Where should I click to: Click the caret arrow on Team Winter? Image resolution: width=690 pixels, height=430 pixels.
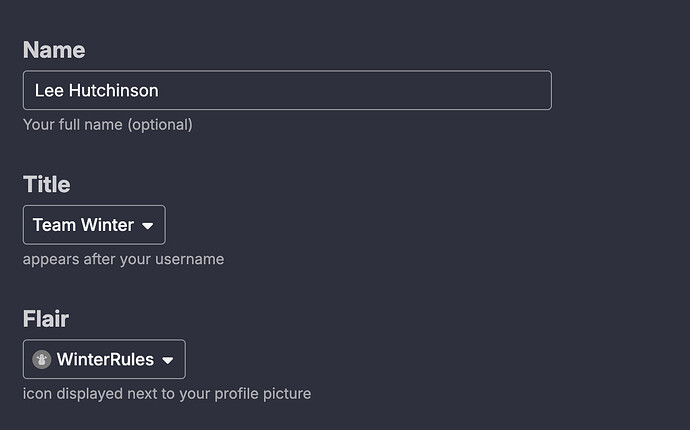148,226
